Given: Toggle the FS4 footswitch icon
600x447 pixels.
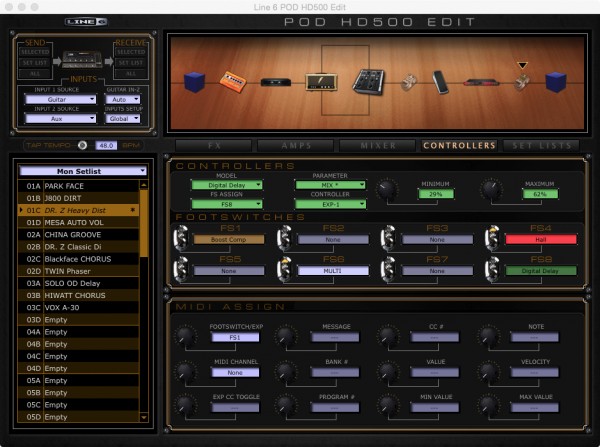Looking at the screenshot, I should click(x=492, y=237).
